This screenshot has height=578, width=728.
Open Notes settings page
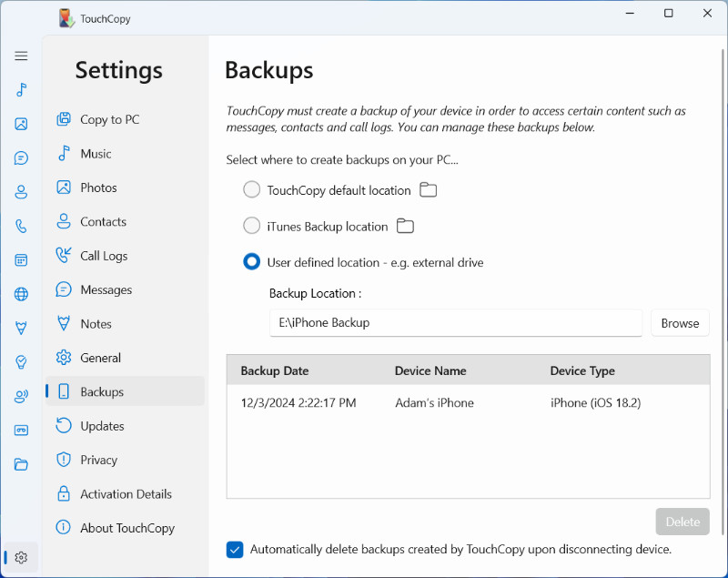pyautogui.click(x=125, y=323)
